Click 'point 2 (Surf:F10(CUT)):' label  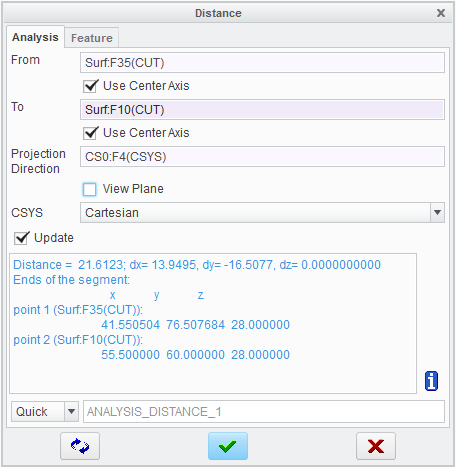78,340
